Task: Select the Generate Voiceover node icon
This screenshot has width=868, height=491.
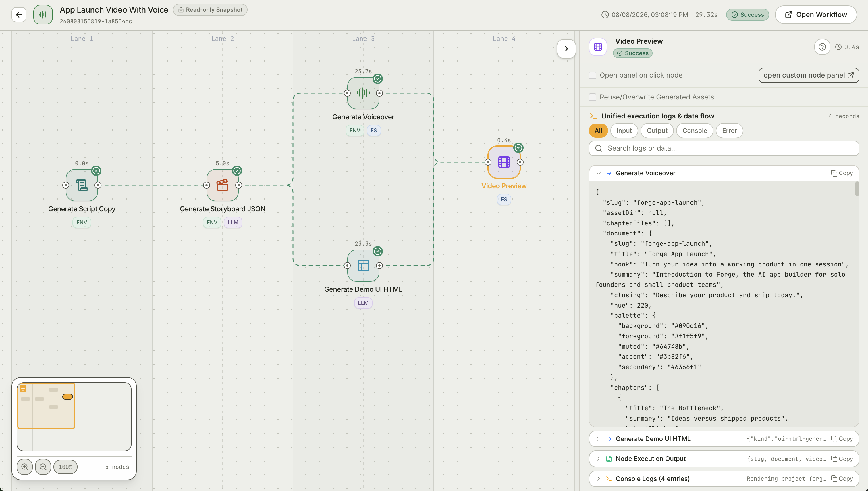Action: pyautogui.click(x=363, y=93)
